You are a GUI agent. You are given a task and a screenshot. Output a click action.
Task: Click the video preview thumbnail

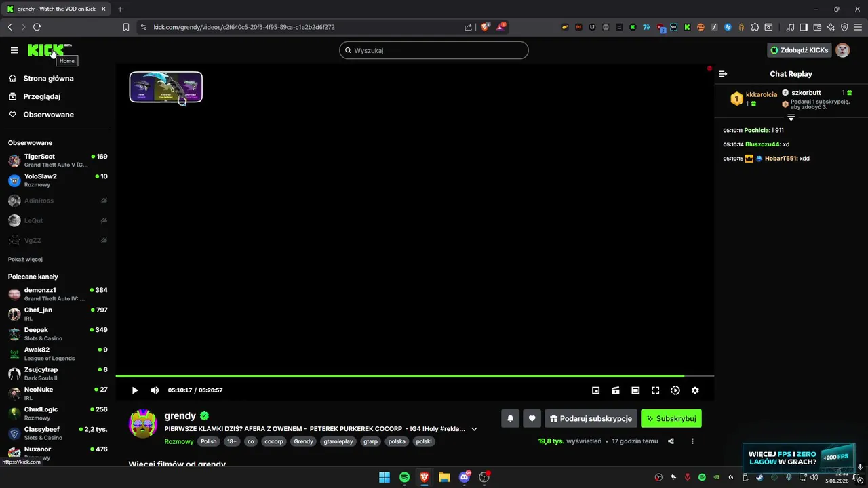(166, 87)
